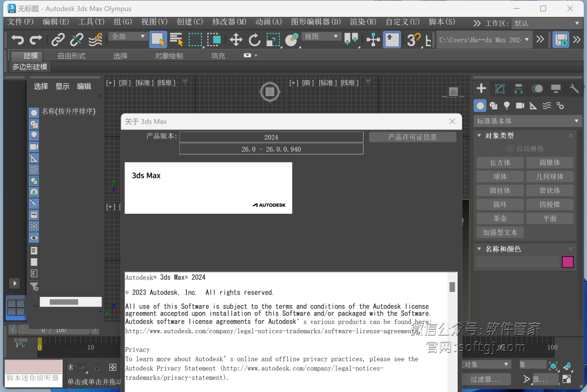Click the Use Pivot Point Center tool
The width and height of the screenshot is (587, 392).
(x=351, y=39)
